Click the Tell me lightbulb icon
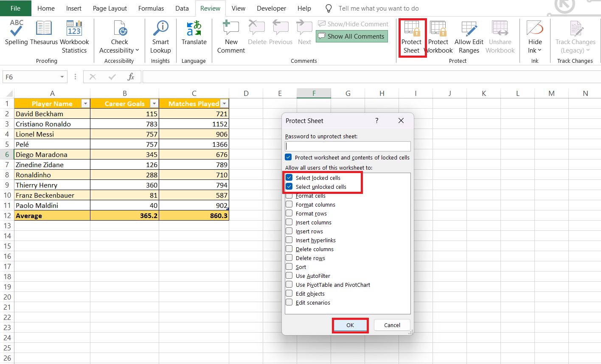 [x=329, y=8]
